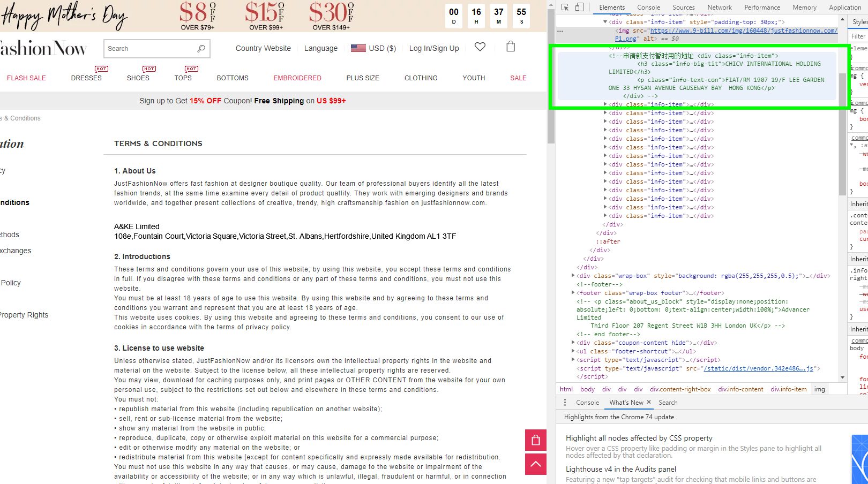Open the SHOES category
Screen dimensions: 868x484
point(138,78)
